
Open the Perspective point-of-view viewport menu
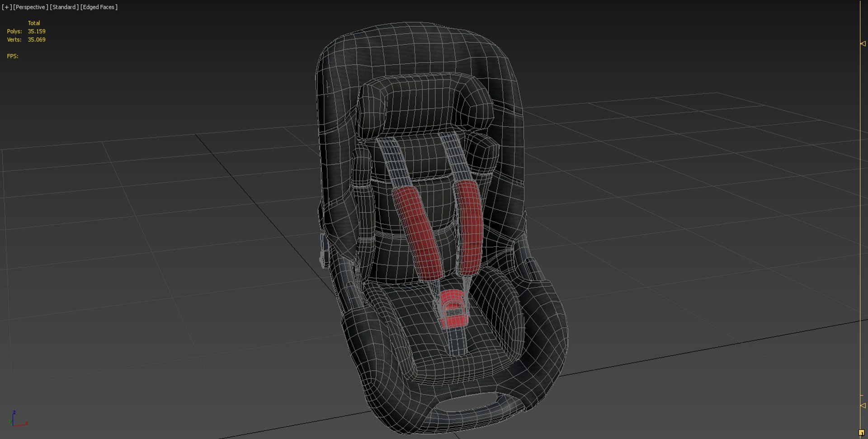click(30, 7)
